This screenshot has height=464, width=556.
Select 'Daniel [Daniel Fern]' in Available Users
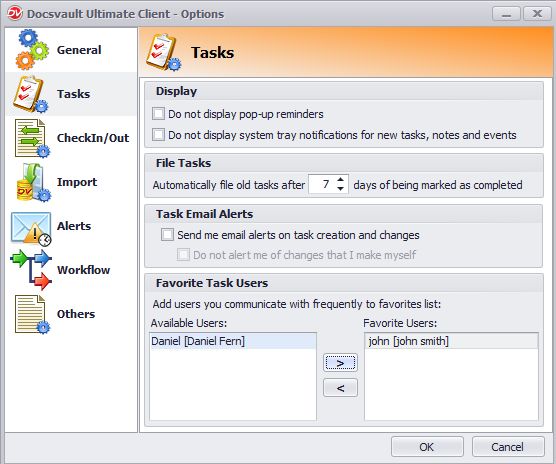[233, 341]
